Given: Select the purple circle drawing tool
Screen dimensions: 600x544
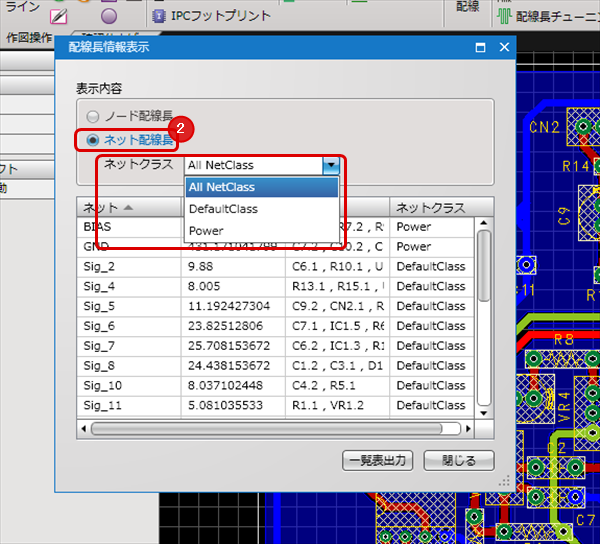Looking at the screenshot, I should (109, 16).
